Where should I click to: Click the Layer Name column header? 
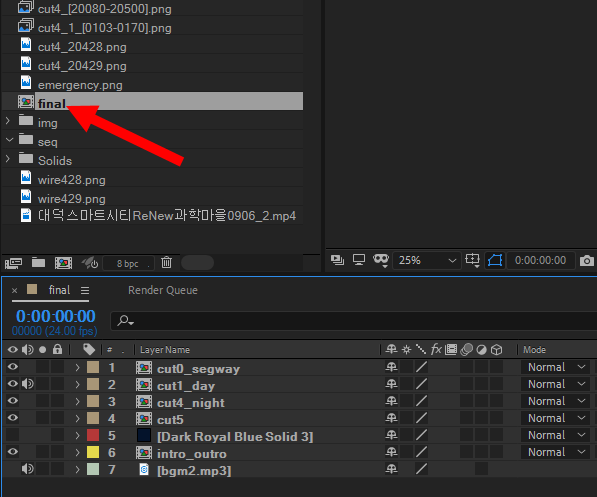point(165,350)
